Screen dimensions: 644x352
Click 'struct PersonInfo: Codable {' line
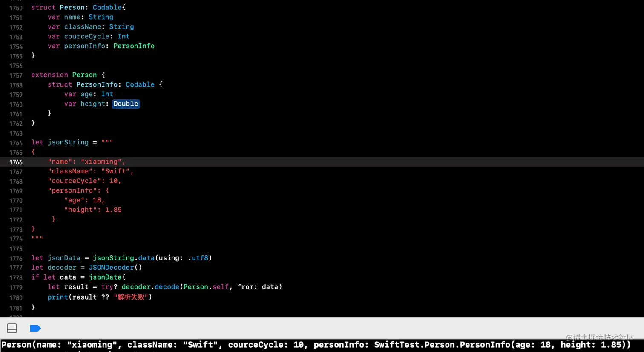[105, 84]
